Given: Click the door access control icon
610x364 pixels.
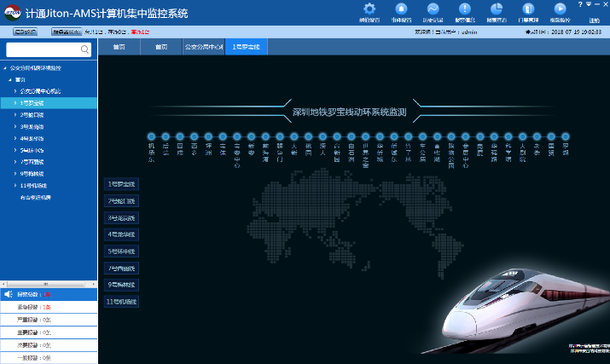Looking at the screenshot, I should tap(528, 9).
